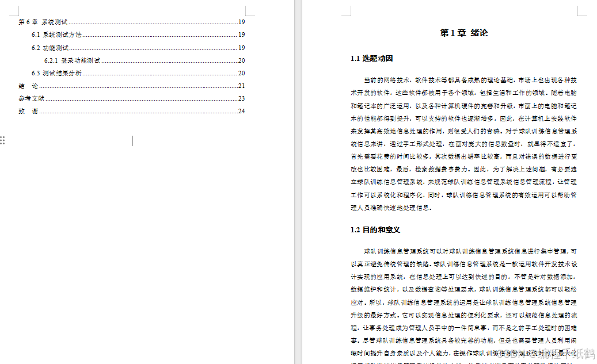597x364 pixels.
Task: Open TOC entry '6.1 系统测试方法'
Action: click(138, 35)
